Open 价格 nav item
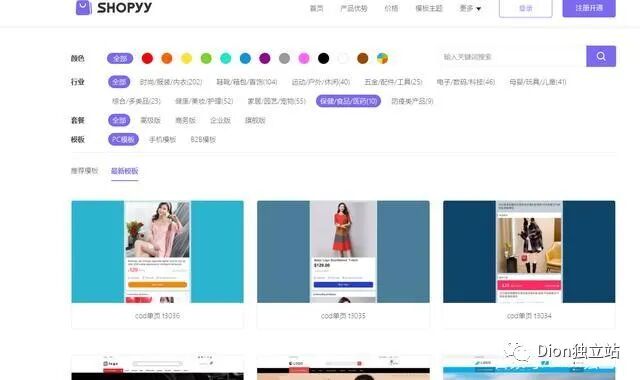640x380 pixels. pyautogui.click(x=391, y=8)
